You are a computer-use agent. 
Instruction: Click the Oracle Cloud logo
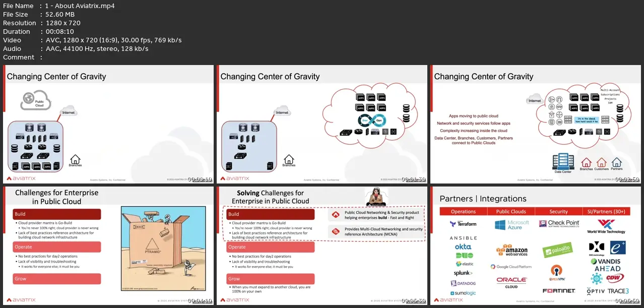pyautogui.click(x=511, y=282)
